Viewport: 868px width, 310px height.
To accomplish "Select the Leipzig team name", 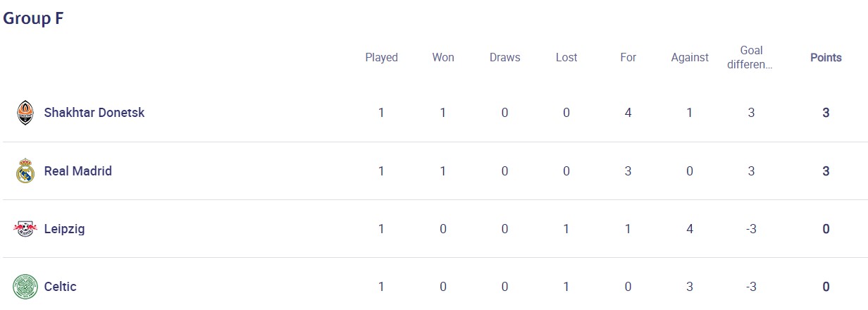I will pyautogui.click(x=65, y=229).
